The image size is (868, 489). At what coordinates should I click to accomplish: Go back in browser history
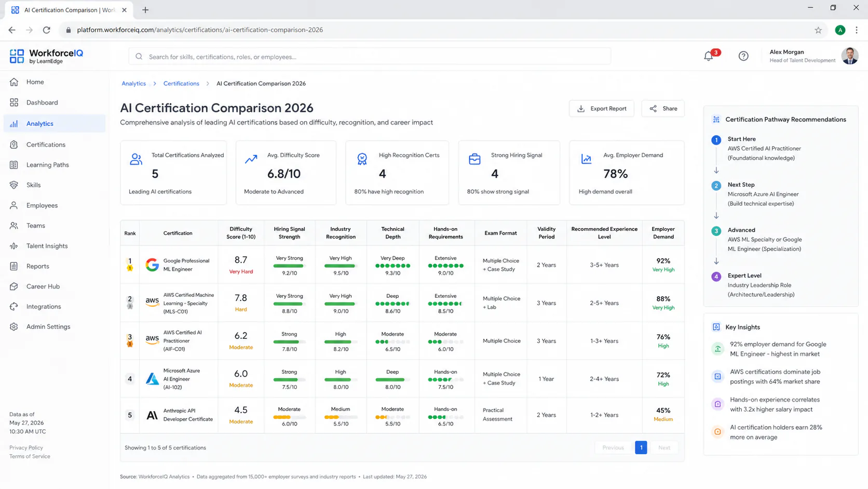12,30
